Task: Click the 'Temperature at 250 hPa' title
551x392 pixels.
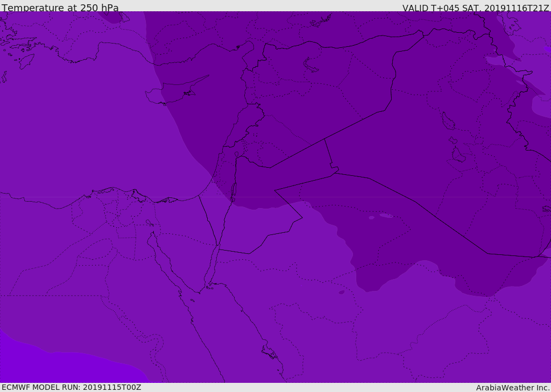Action: (x=60, y=8)
